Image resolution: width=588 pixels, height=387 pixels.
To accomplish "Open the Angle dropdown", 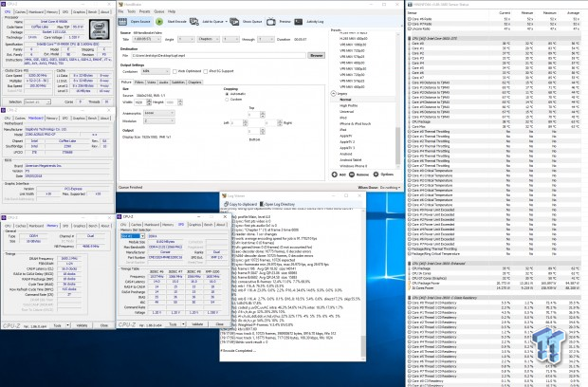I will 186,40.
